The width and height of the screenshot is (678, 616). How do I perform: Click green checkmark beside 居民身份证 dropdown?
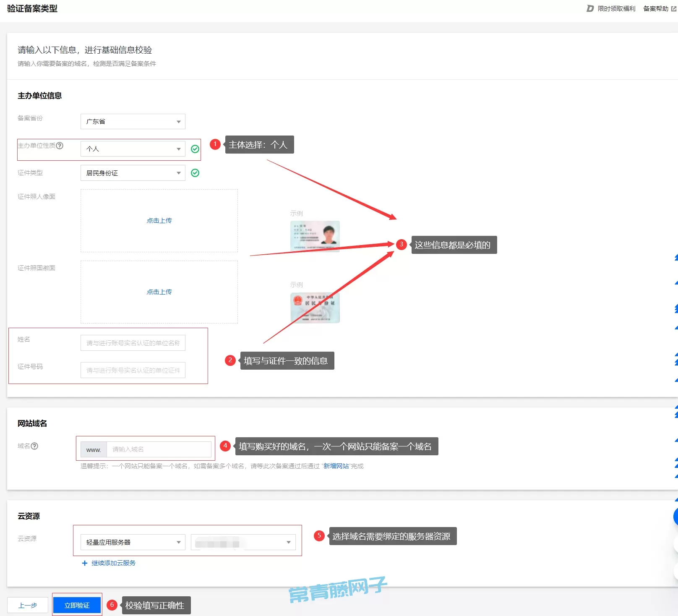point(195,173)
